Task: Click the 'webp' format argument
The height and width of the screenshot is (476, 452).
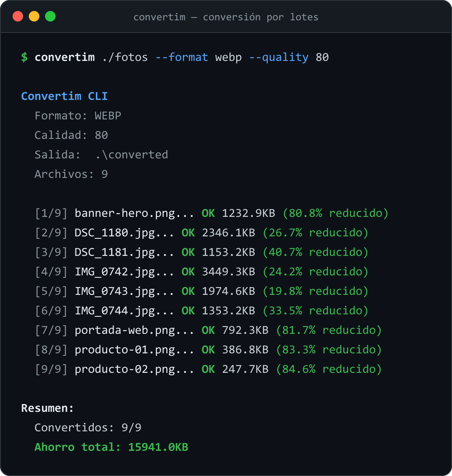Action: pos(228,57)
